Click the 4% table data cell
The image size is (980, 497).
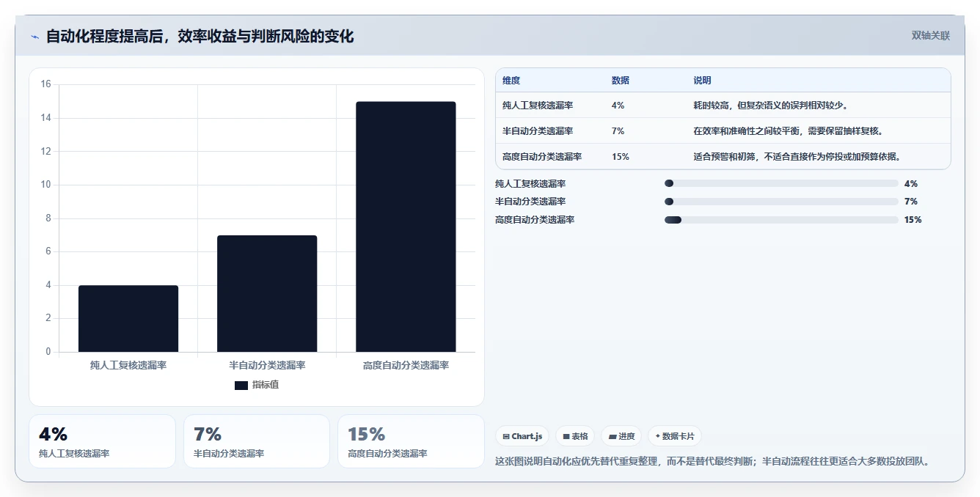pos(618,106)
